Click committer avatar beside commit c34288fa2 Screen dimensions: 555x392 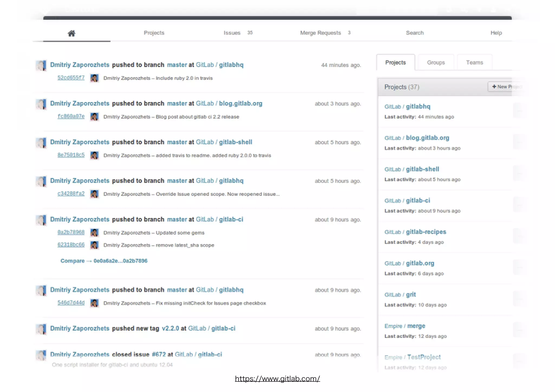click(94, 194)
